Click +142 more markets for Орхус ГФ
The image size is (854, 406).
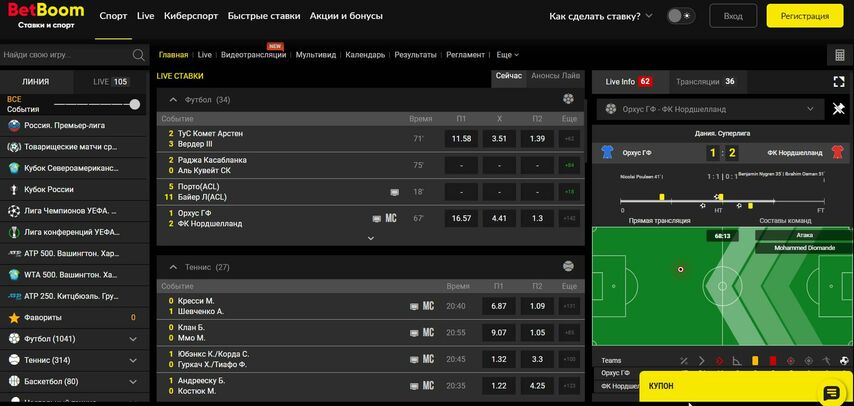[x=569, y=218]
